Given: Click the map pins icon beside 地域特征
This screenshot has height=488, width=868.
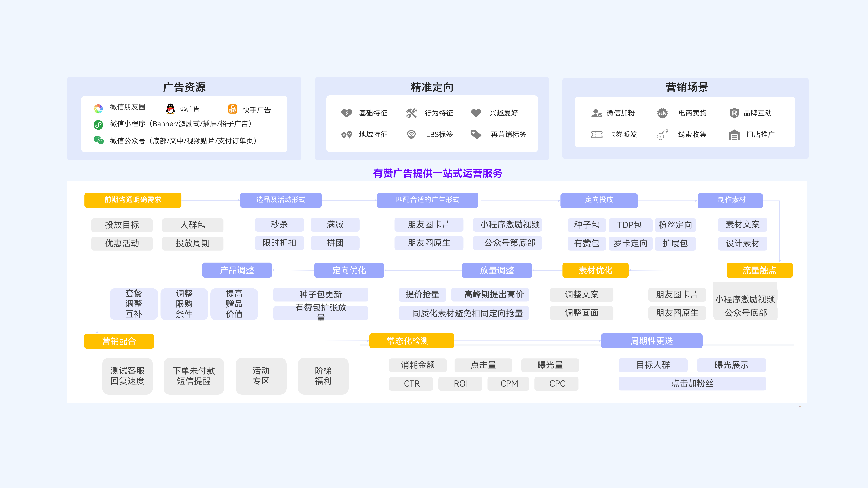Looking at the screenshot, I should coord(346,135).
